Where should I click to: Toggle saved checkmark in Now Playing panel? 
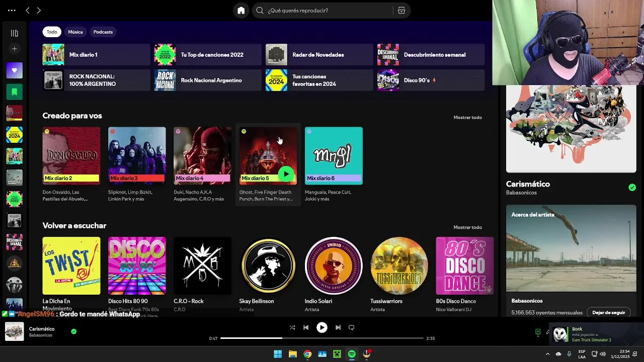[x=632, y=188]
